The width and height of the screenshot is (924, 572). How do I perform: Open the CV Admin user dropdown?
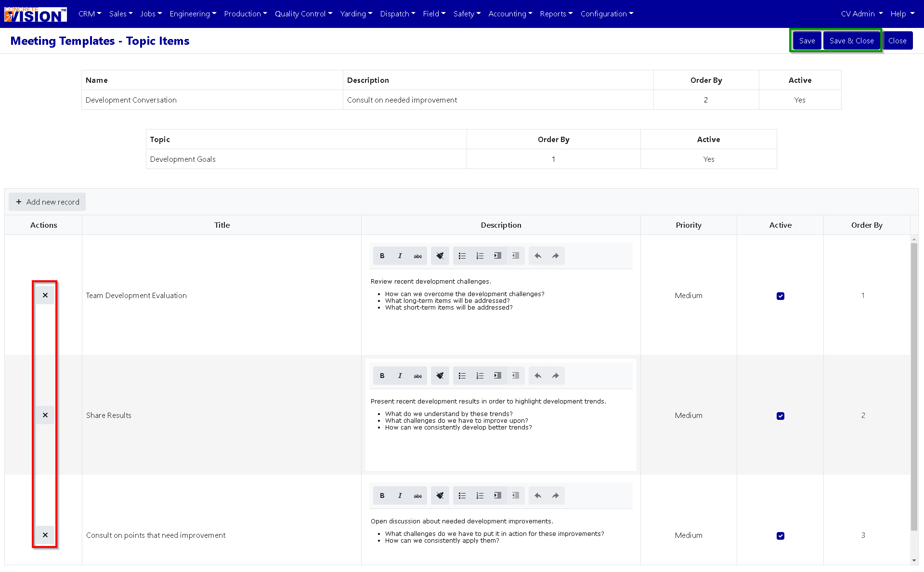tap(862, 13)
